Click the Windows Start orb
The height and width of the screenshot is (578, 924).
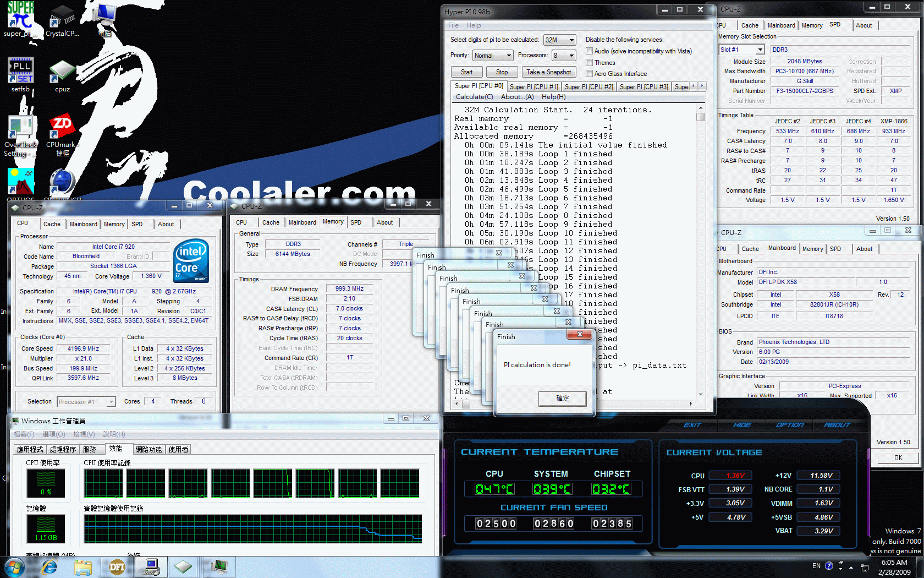click(x=14, y=567)
